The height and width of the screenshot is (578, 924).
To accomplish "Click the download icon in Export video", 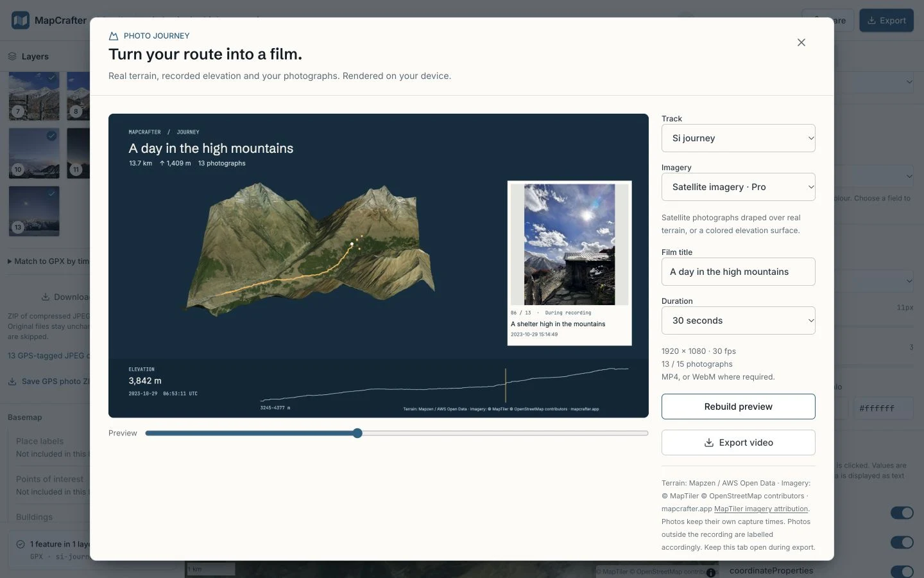I will coord(709,442).
